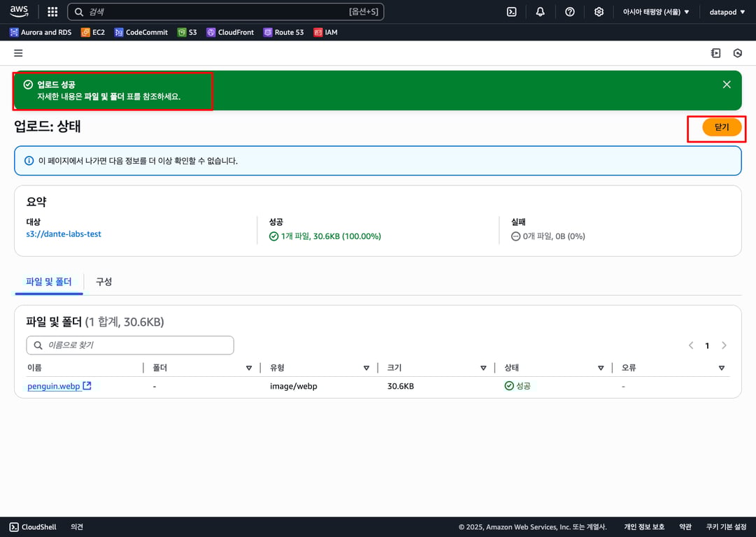
Task: Click the orange 닫기 button
Action: [x=721, y=127]
